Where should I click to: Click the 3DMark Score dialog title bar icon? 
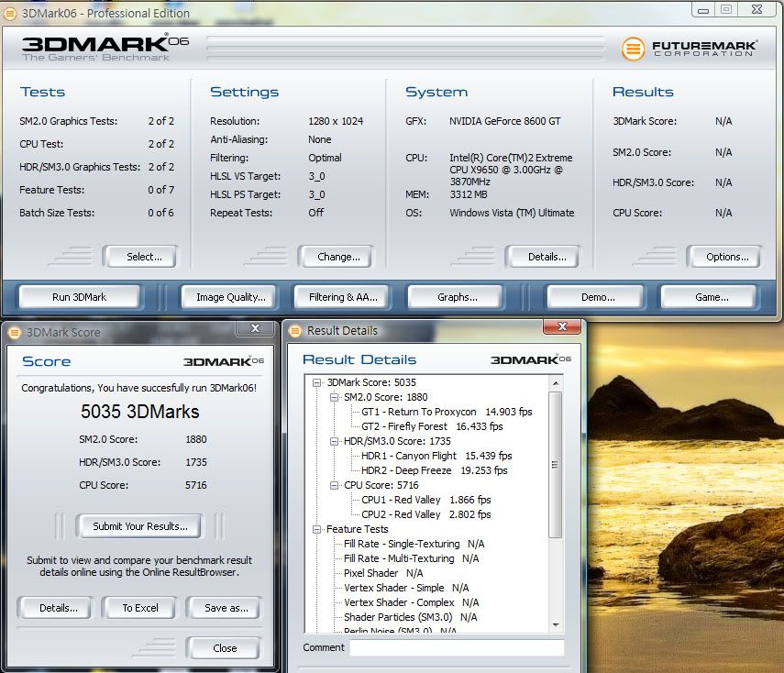point(15,333)
